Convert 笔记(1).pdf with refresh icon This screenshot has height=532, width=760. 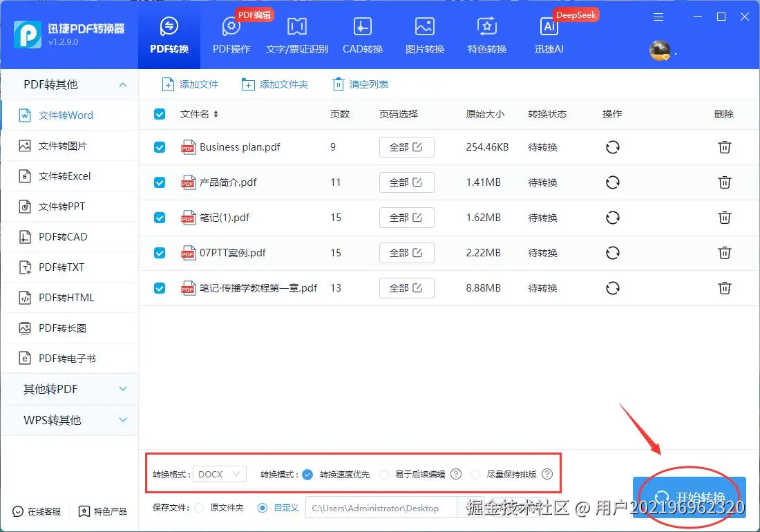coord(613,218)
